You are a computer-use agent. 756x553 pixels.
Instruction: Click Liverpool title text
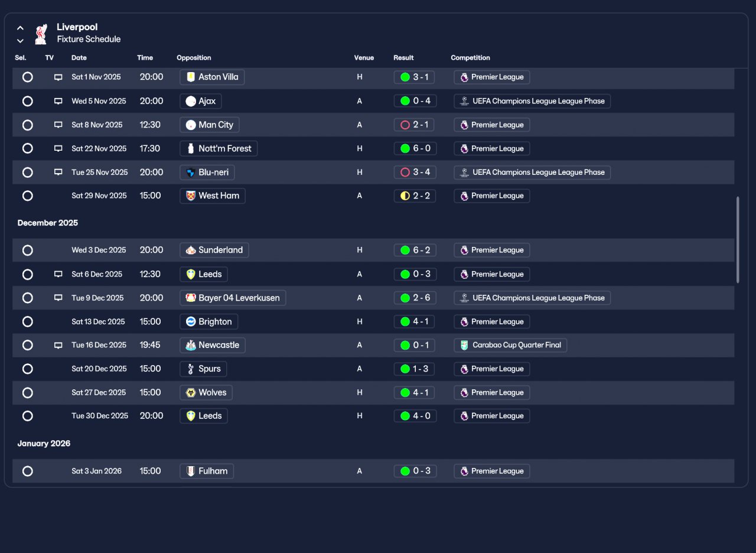[x=77, y=27]
